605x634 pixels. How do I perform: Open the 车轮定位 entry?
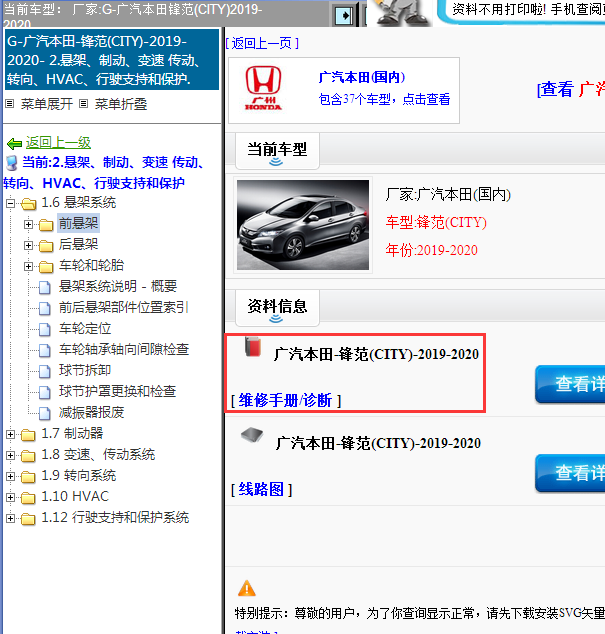point(85,328)
